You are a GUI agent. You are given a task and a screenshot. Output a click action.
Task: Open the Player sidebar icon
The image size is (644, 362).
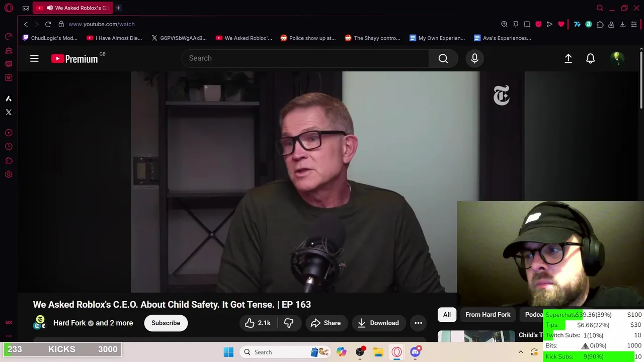tap(9, 133)
